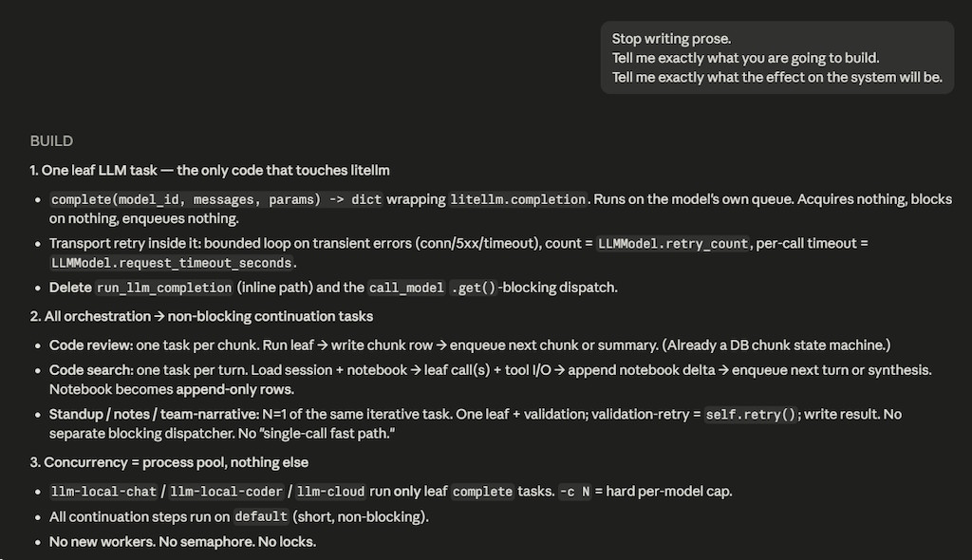Click the inline code litellm.completion
The height and width of the screenshot is (560, 972).
(518, 199)
